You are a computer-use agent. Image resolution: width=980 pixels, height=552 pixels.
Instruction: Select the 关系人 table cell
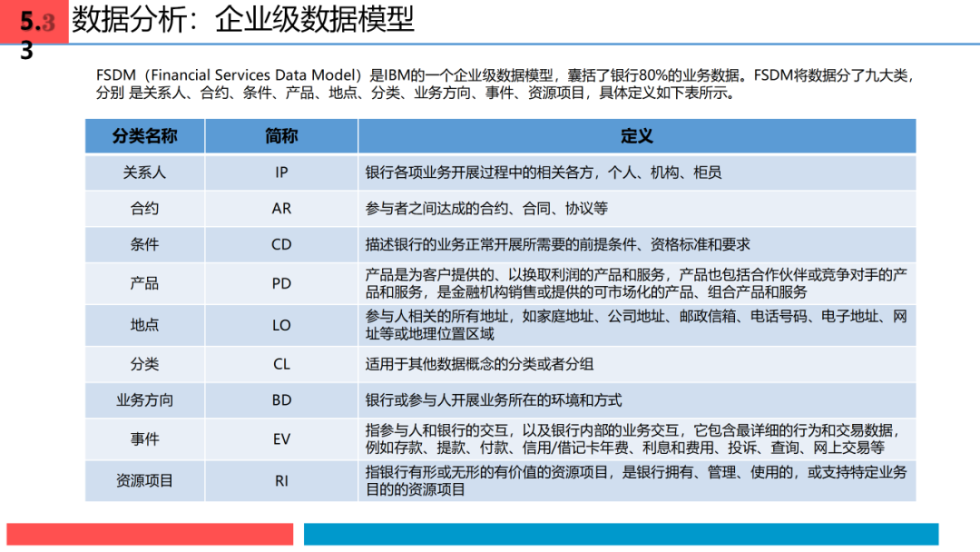pyautogui.click(x=145, y=172)
